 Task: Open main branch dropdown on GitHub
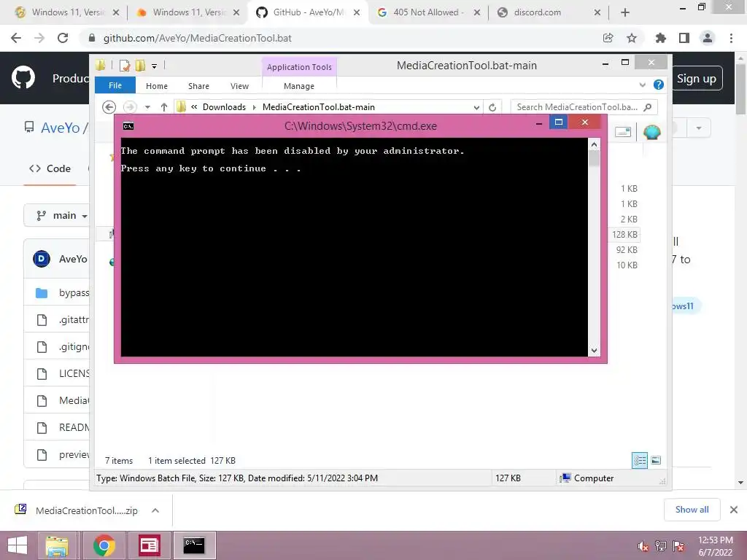click(x=61, y=216)
